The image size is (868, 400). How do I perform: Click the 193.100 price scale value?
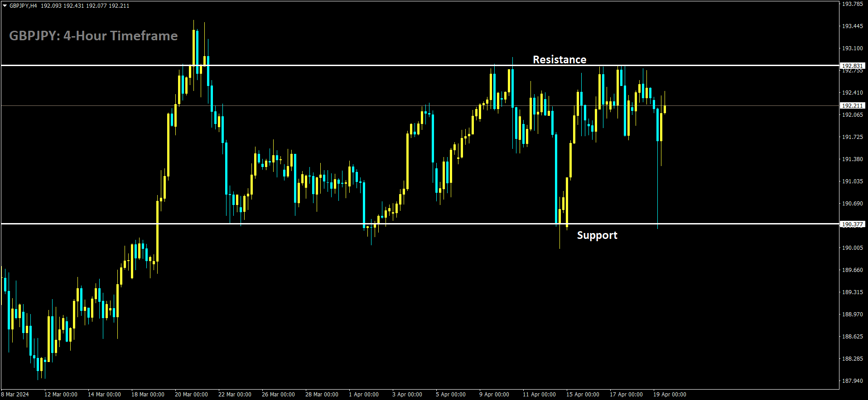pyautogui.click(x=852, y=48)
